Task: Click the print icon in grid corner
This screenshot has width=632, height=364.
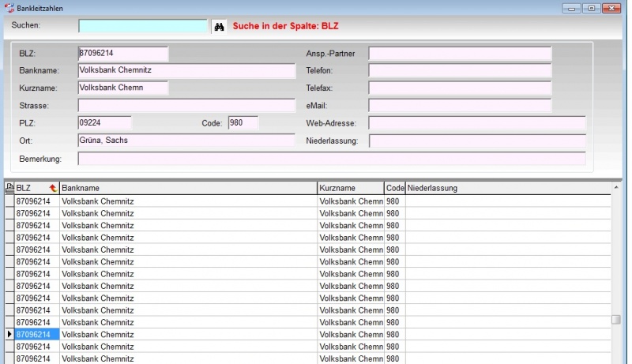Action: (x=9, y=188)
